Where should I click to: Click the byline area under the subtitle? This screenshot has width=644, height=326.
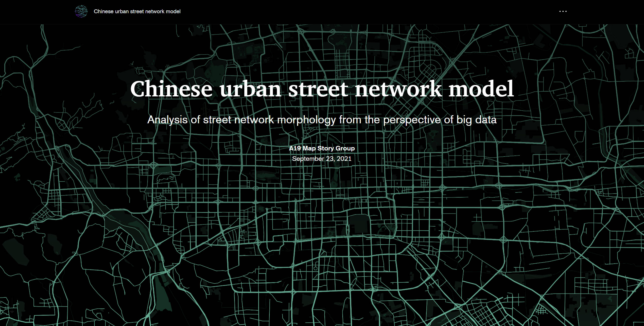[x=322, y=153]
